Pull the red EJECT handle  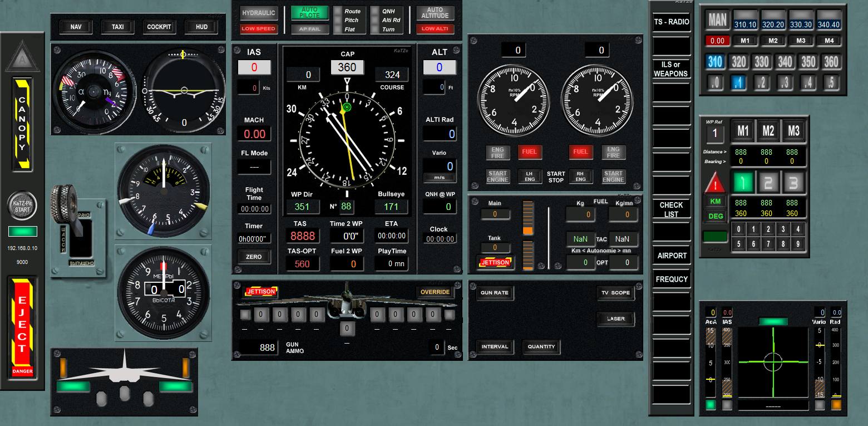point(22,327)
